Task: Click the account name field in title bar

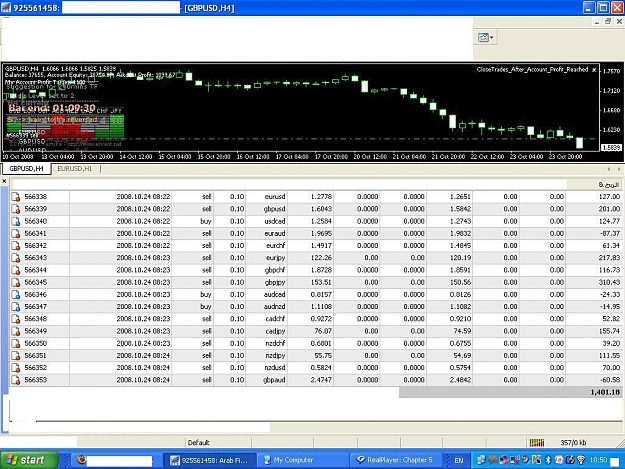Action: [121, 8]
